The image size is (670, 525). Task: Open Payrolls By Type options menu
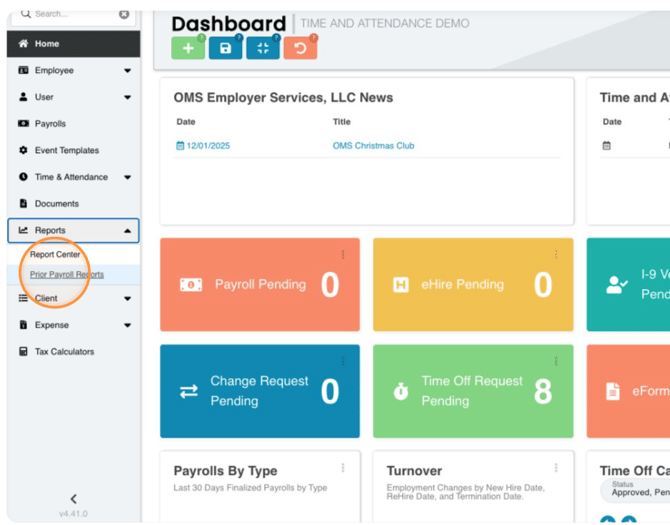coord(343,468)
